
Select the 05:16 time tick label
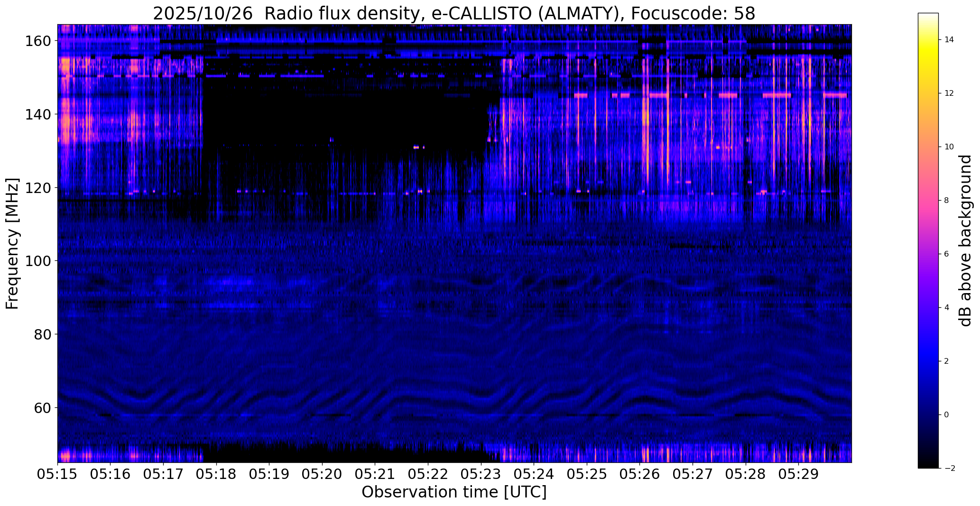click(111, 474)
